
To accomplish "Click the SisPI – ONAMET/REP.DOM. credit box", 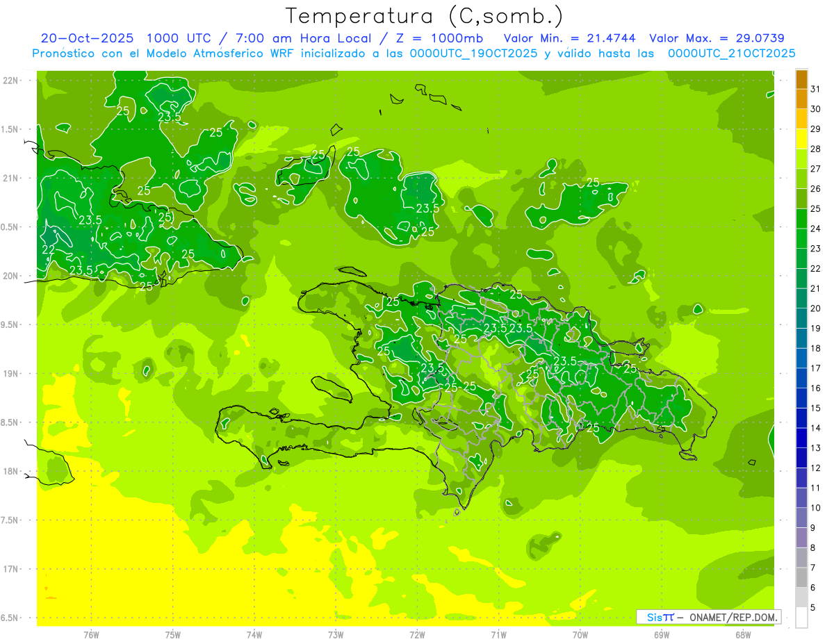I will point(708,617).
